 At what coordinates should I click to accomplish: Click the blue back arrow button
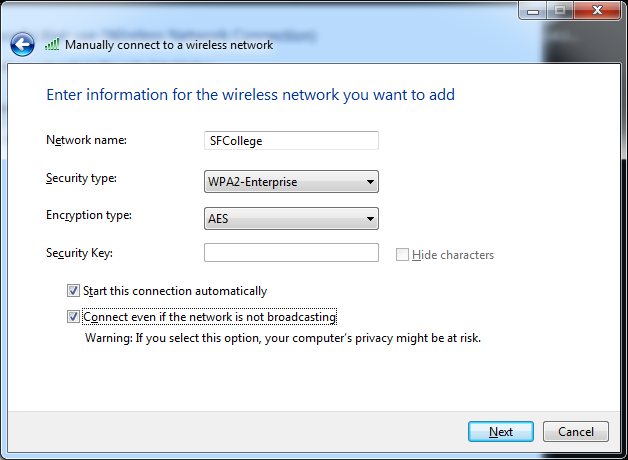(23, 45)
